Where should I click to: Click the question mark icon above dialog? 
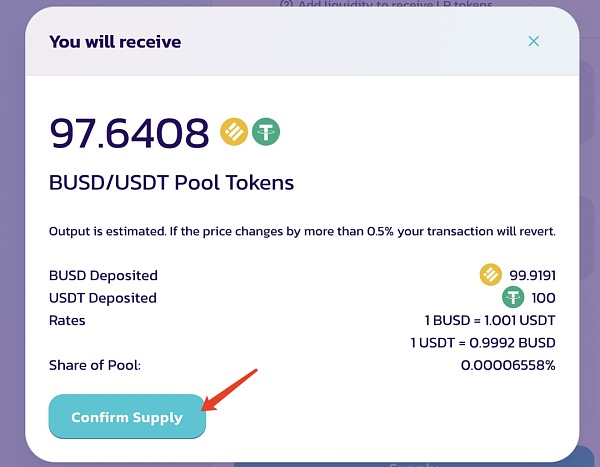286,5
